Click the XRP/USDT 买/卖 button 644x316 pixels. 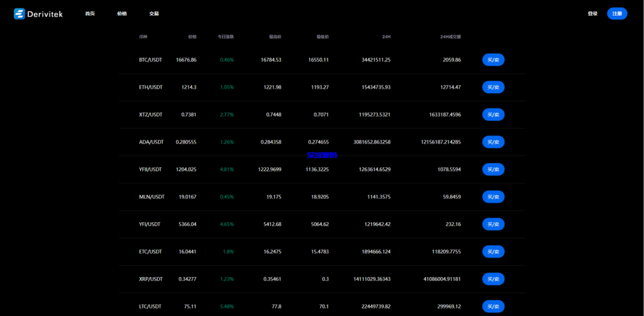point(493,279)
